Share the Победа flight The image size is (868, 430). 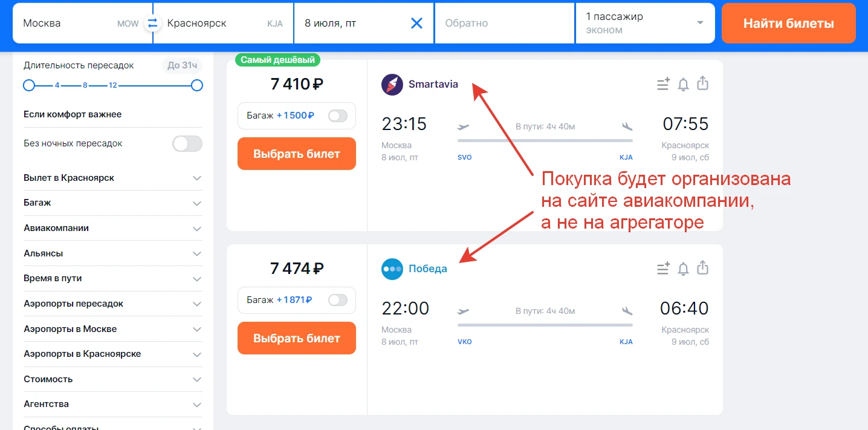(x=702, y=267)
